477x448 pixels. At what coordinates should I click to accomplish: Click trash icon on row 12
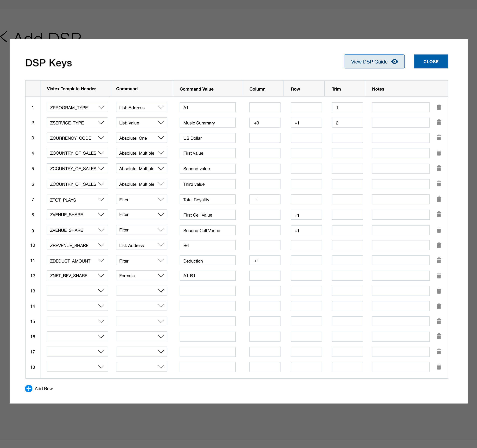(439, 276)
